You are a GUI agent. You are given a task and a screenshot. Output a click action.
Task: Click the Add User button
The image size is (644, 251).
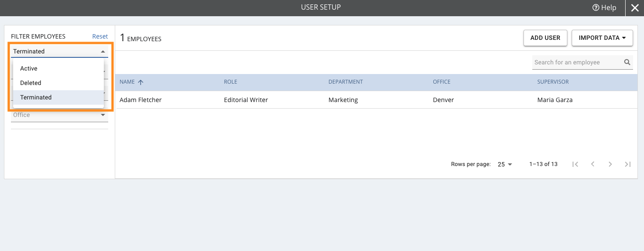click(545, 38)
